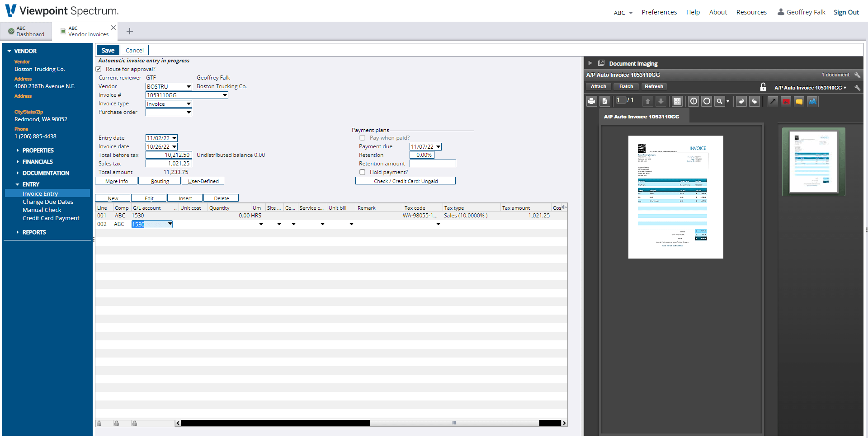868x438 pixels.
Task: Open Preferences menu
Action: (659, 12)
